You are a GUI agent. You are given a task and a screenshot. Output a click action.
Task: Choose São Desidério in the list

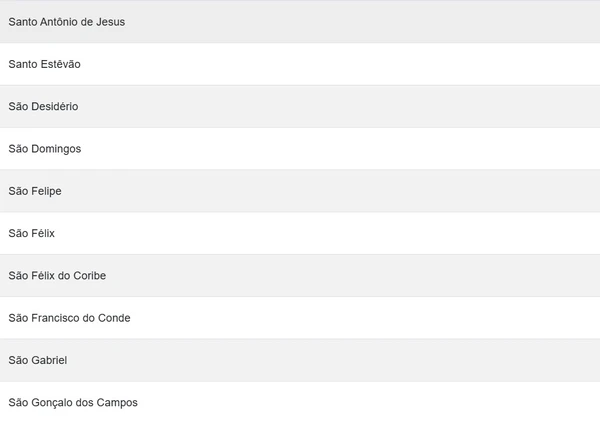43,106
